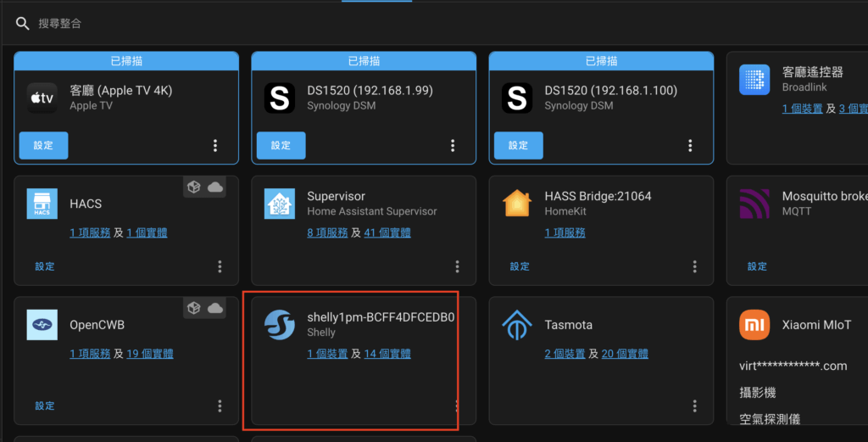Click 設定 on the HACS card
Image resolution: width=868 pixels, height=442 pixels.
tap(45, 266)
